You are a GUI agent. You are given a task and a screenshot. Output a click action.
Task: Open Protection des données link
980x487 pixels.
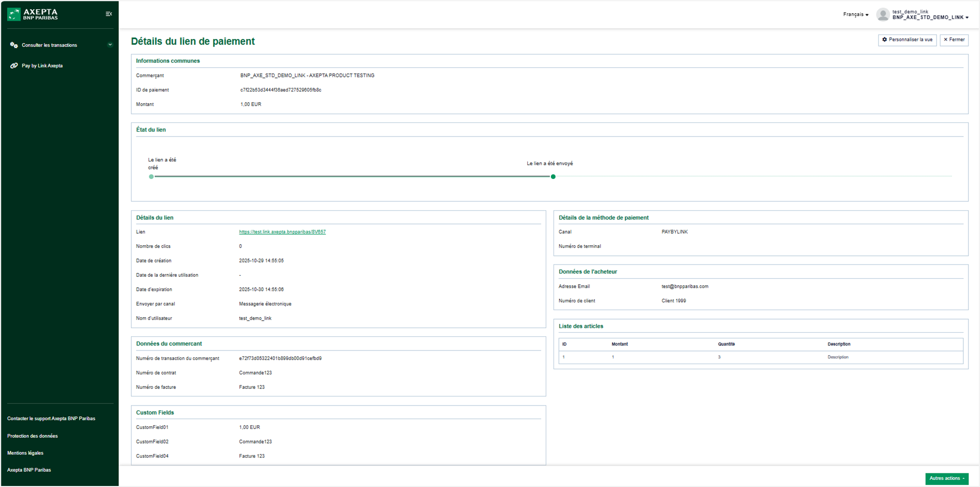[32, 436]
